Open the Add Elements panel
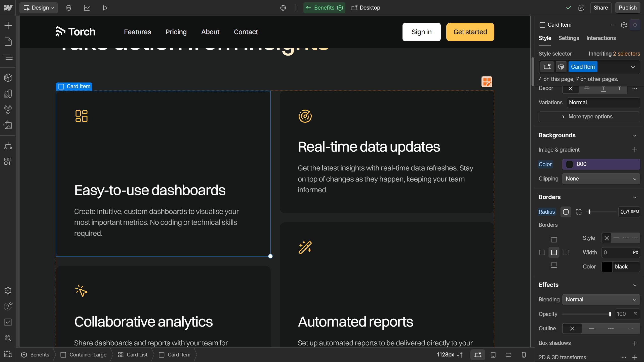644x362 pixels. click(8, 25)
